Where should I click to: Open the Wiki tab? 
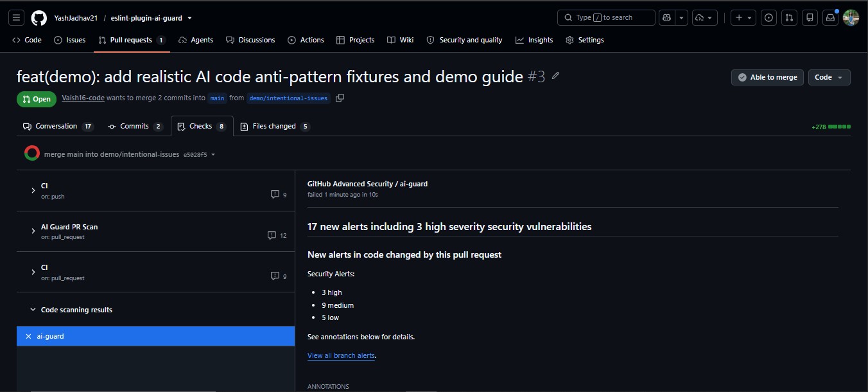coord(401,40)
